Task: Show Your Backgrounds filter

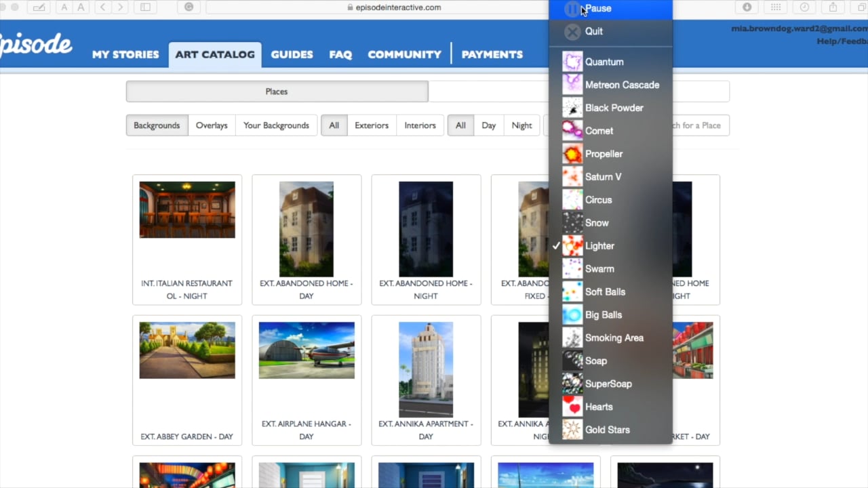Action: 276,125
